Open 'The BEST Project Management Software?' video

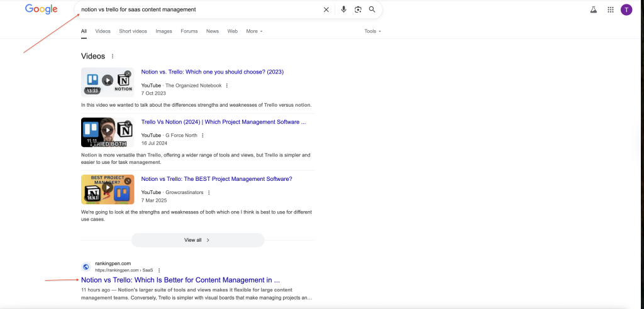point(217,179)
